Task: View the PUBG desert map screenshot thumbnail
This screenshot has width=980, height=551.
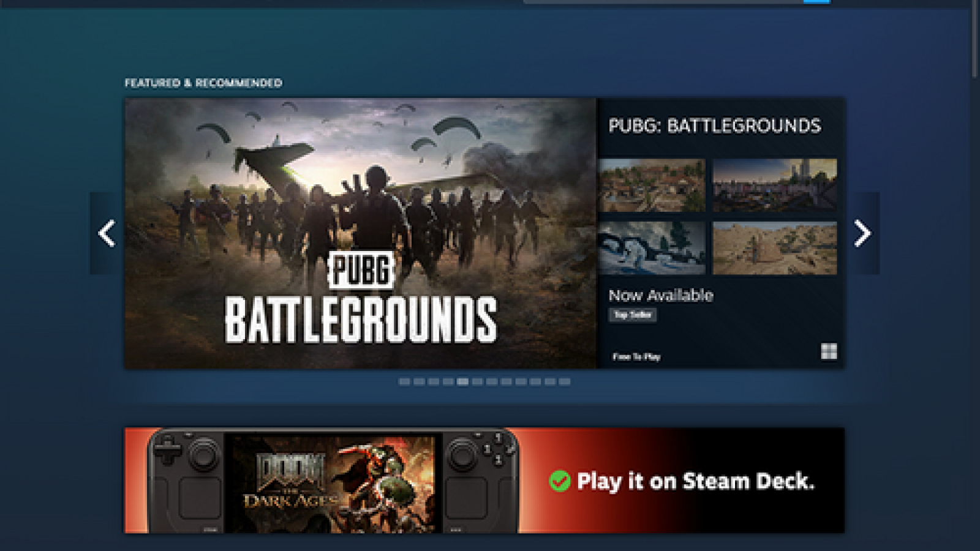Action: [x=775, y=248]
